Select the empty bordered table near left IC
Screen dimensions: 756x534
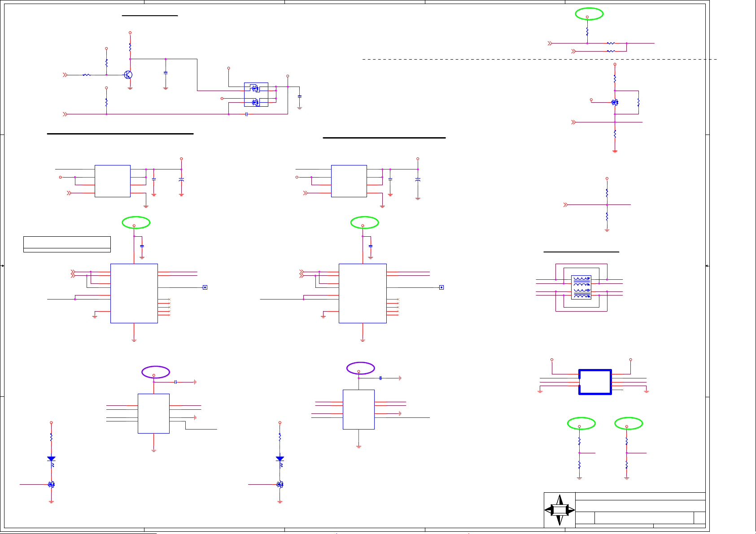(x=67, y=244)
